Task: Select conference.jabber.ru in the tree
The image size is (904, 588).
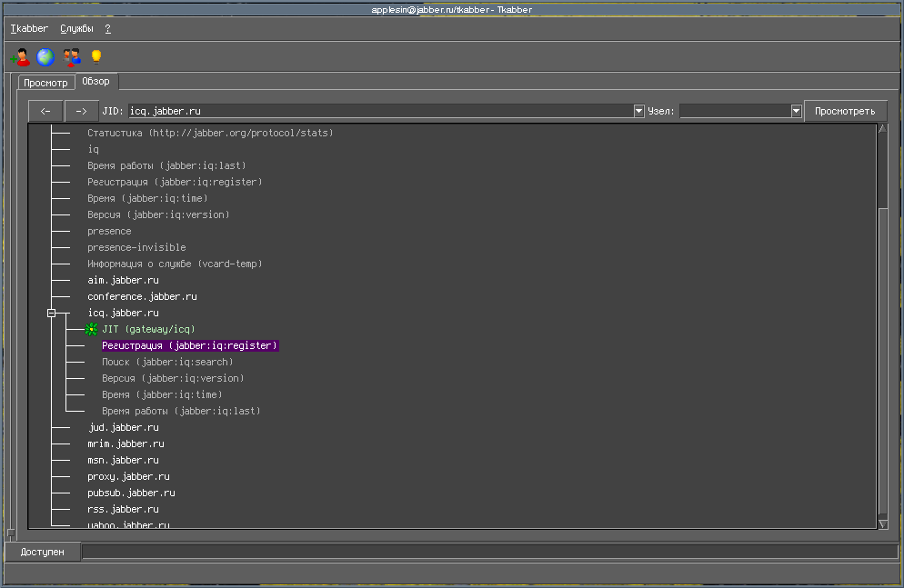Action: 142,296
